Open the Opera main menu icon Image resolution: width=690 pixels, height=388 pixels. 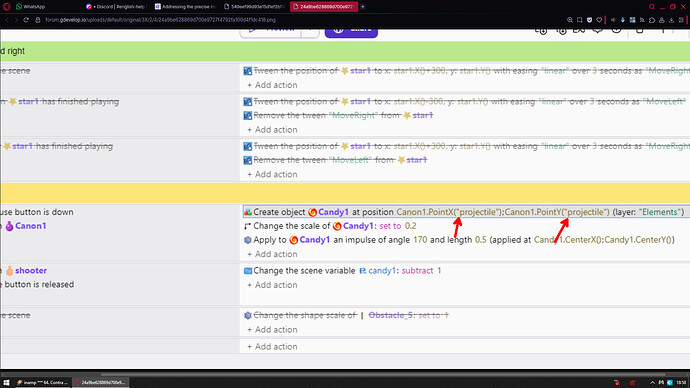click(7, 7)
